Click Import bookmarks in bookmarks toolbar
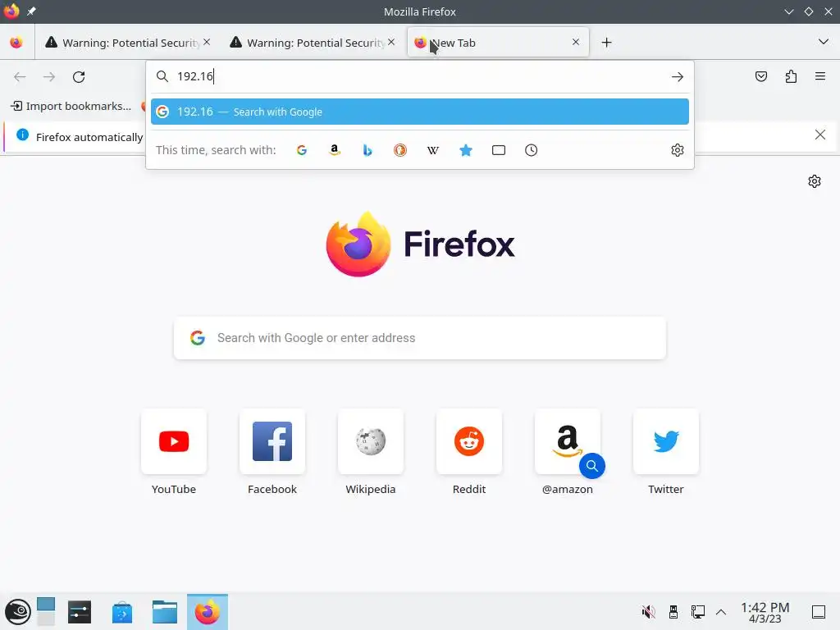The width and height of the screenshot is (840, 630). 71,106
